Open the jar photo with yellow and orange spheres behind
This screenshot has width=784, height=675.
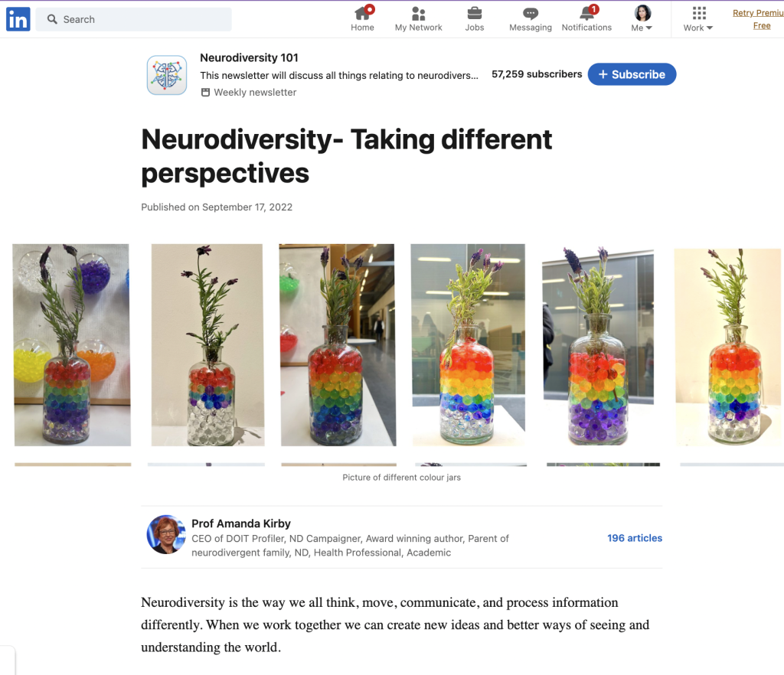tap(71, 344)
